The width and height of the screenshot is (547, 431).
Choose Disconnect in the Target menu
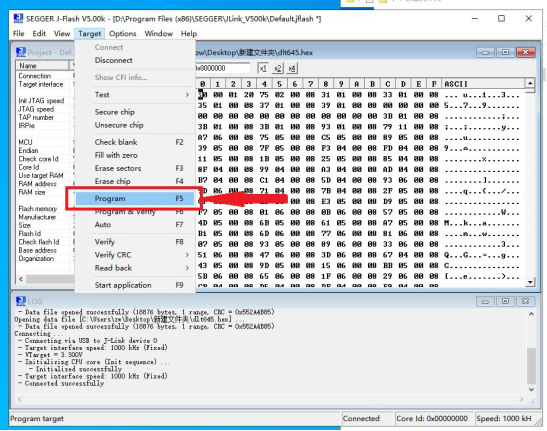135,60
